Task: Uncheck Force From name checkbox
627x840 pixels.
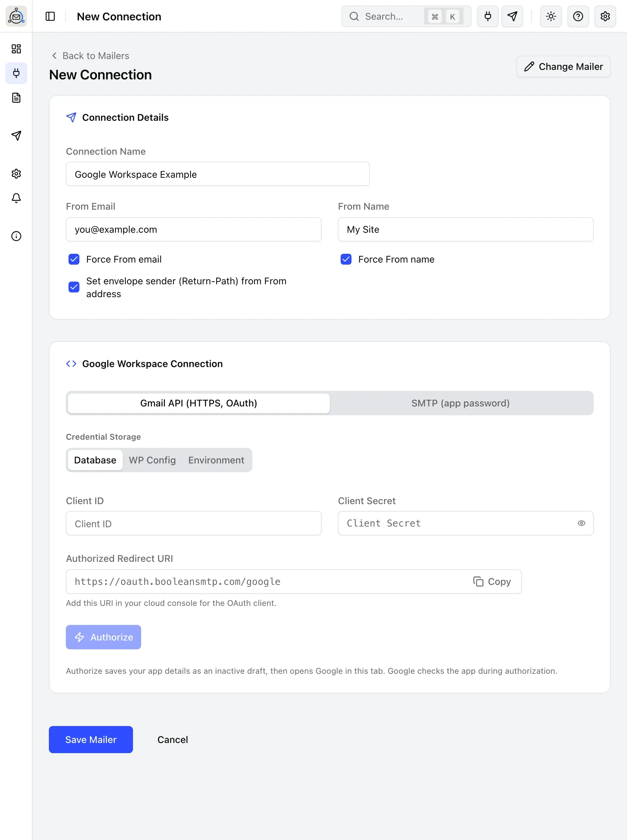Action: tap(346, 259)
